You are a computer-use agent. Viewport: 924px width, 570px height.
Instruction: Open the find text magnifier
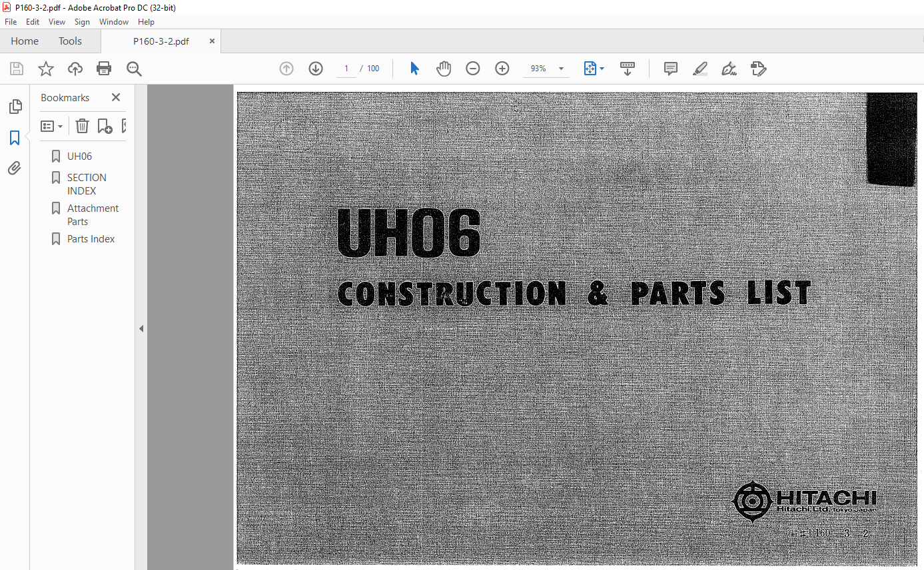click(134, 69)
